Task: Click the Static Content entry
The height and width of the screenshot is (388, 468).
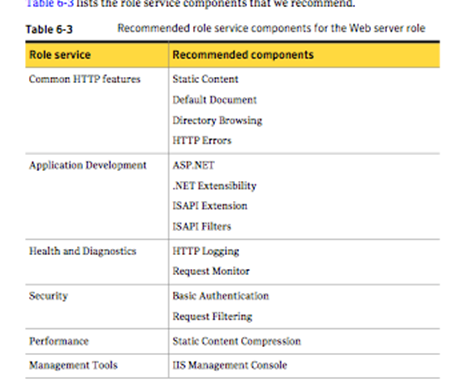Action: click(205, 79)
